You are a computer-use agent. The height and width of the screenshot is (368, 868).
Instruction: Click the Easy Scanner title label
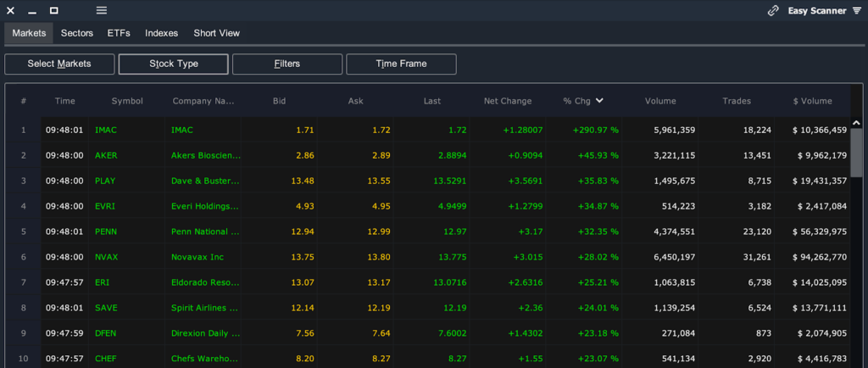[x=816, y=10]
